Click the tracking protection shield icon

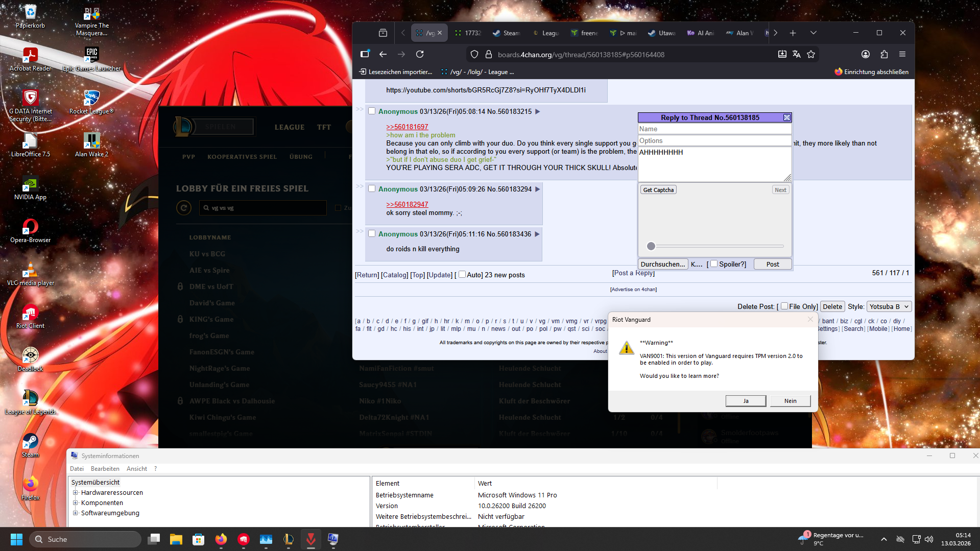pos(474,54)
